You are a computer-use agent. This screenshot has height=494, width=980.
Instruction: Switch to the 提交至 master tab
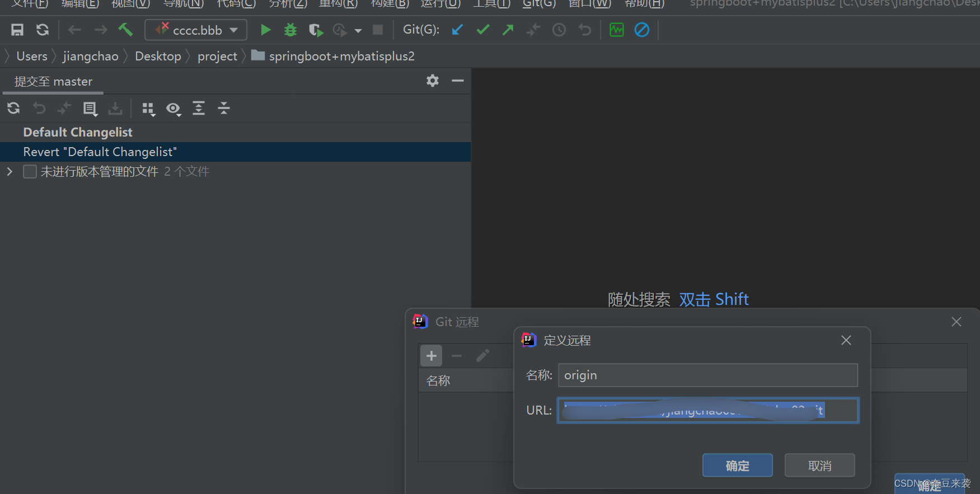click(x=53, y=82)
